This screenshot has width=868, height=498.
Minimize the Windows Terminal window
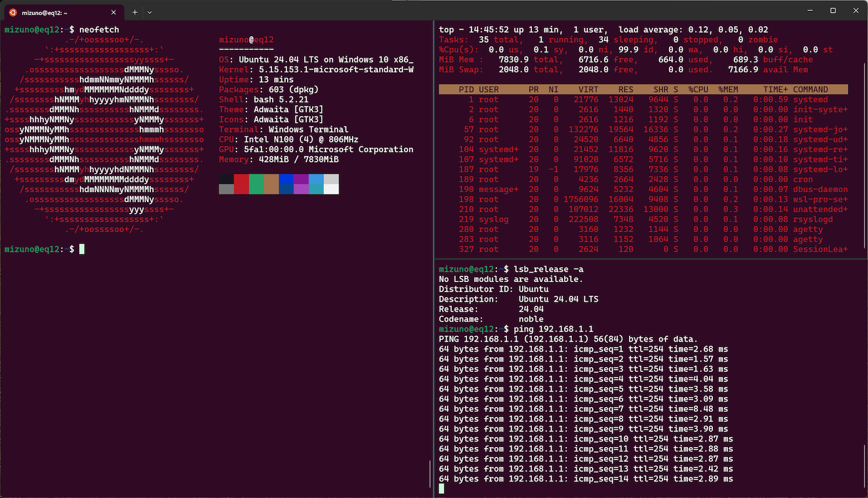pyautogui.click(x=810, y=10)
